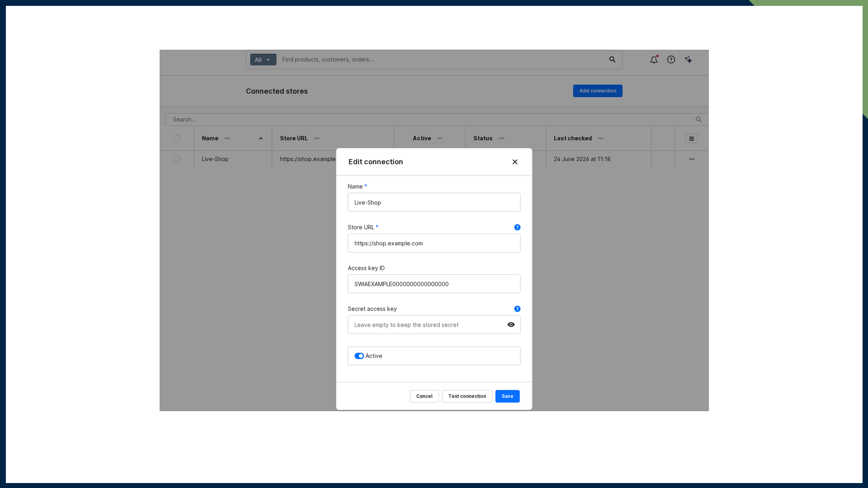Open the Store URL column options dots

(316, 138)
